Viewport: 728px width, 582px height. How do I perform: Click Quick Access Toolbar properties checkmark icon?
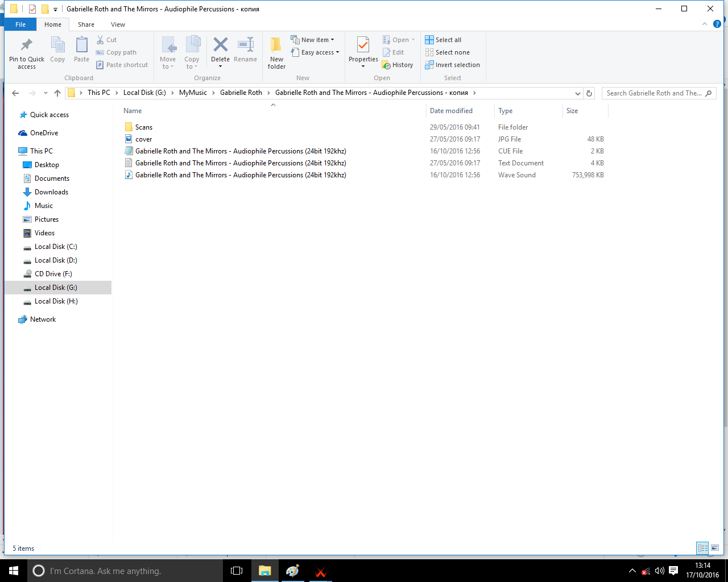32,9
